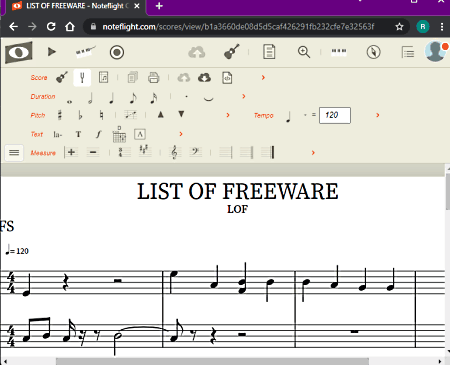Click the embed code document icon

click(x=227, y=78)
